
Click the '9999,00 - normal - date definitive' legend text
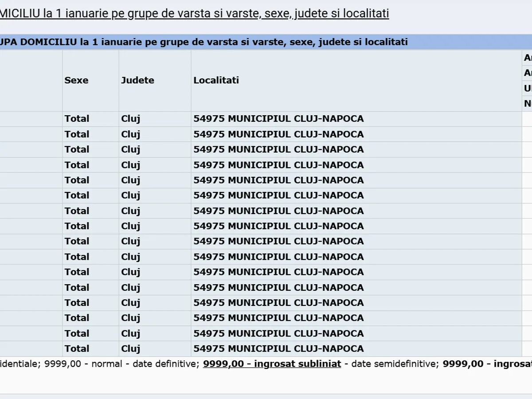(x=121, y=364)
